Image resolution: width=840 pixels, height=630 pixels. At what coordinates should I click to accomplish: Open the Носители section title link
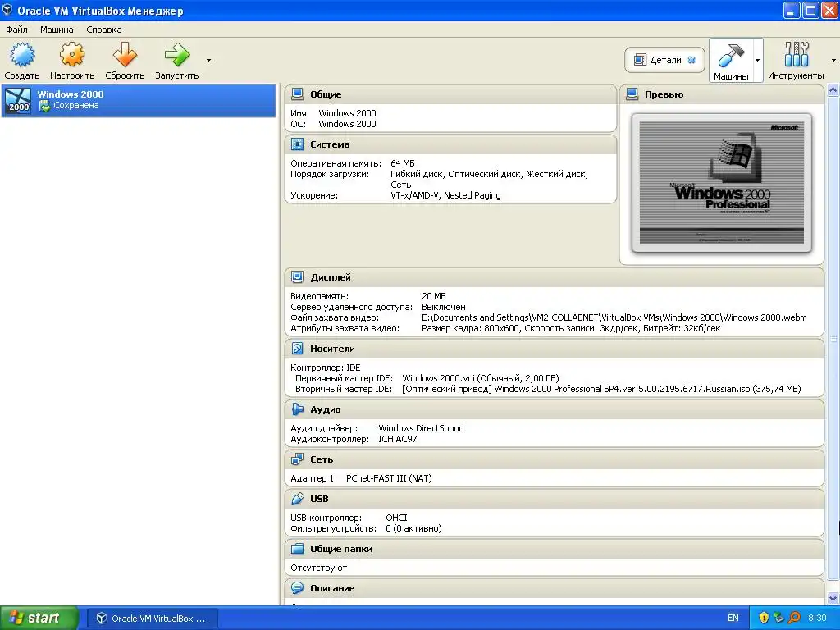coord(333,348)
